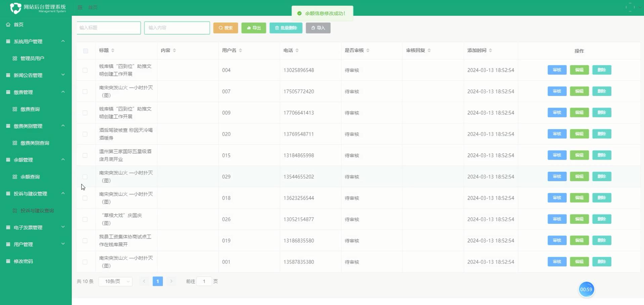The width and height of the screenshot is (644, 305).
Task: Check the row for user 018
Action: [85, 198]
